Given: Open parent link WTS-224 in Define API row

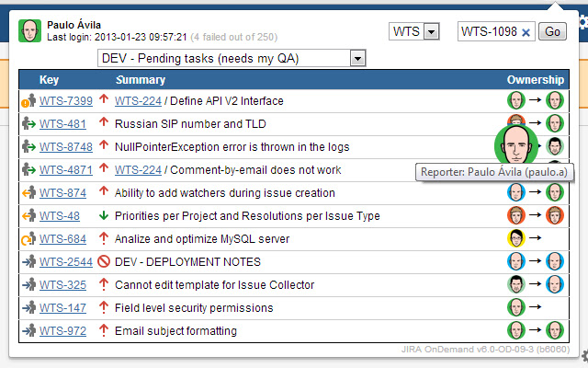Looking at the screenshot, I should click(x=138, y=101).
